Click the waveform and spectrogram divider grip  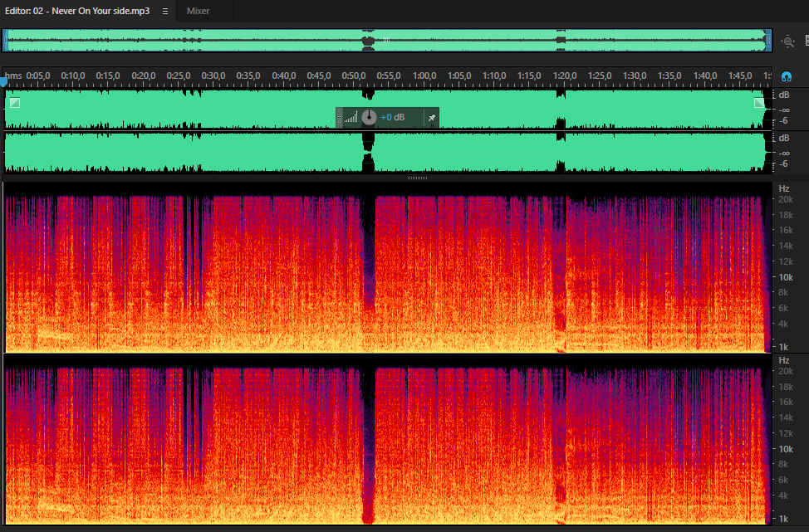click(x=417, y=178)
